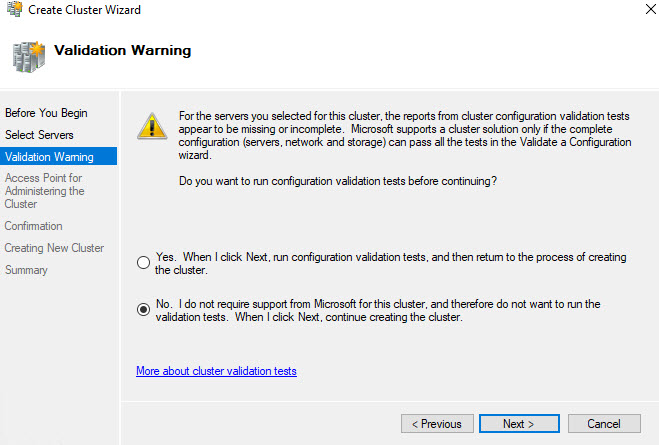659x445 pixels.
Task: Choose the No validation tests radio button
Action: (144, 310)
